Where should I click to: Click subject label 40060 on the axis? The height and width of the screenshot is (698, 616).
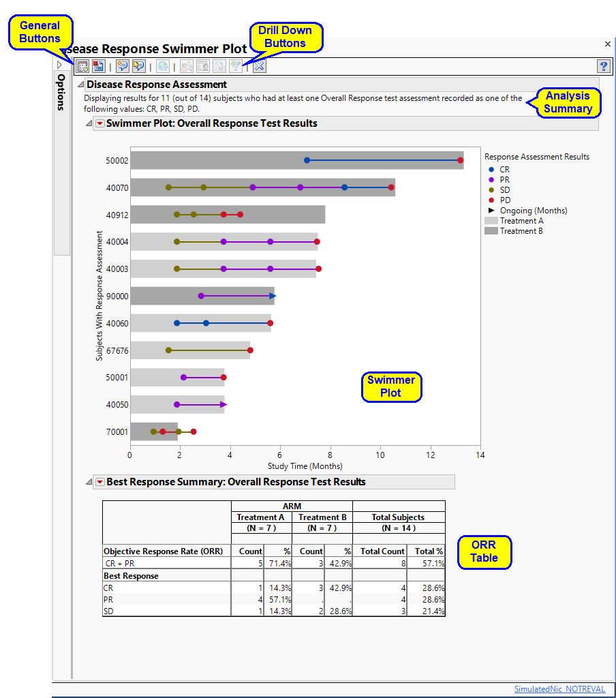117,323
